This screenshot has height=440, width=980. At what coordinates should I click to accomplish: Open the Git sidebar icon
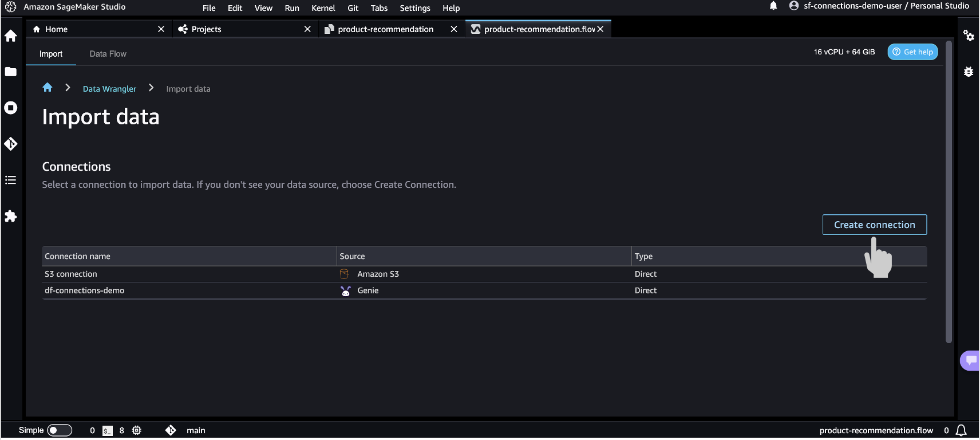tap(10, 144)
